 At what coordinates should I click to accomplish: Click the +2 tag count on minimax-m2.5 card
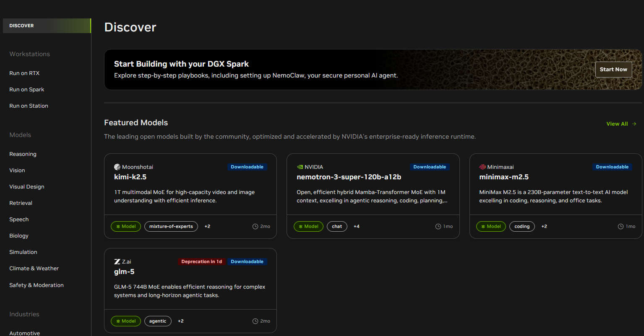pyautogui.click(x=544, y=227)
